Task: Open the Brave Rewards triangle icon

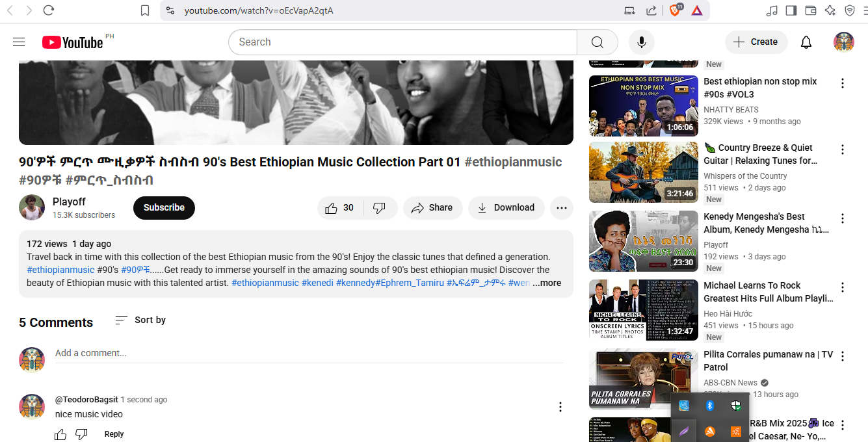Action: [x=697, y=10]
